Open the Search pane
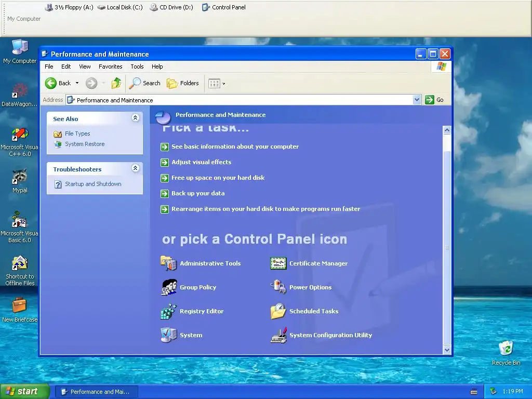532x399 pixels. tap(145, 83)
